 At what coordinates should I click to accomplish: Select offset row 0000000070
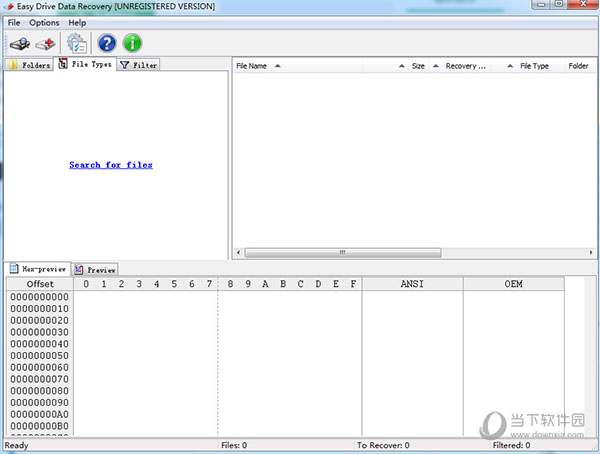40,379
